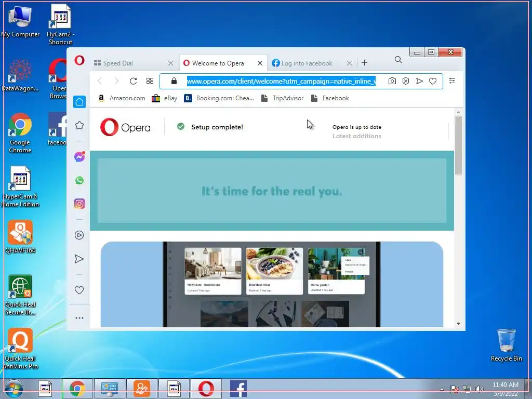The width and height of the screenshot is (532, 399).
Task: Open the tab search magnifier
Action: (398, 60)
